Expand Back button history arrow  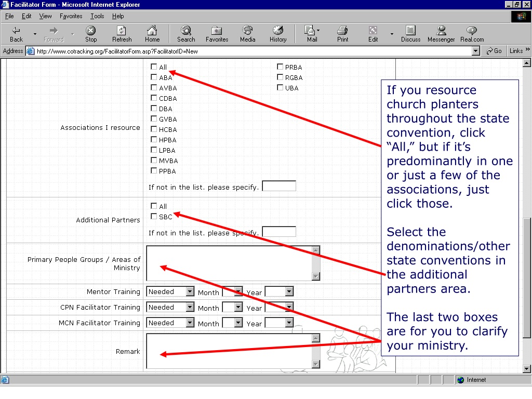(x=35, y=34)
